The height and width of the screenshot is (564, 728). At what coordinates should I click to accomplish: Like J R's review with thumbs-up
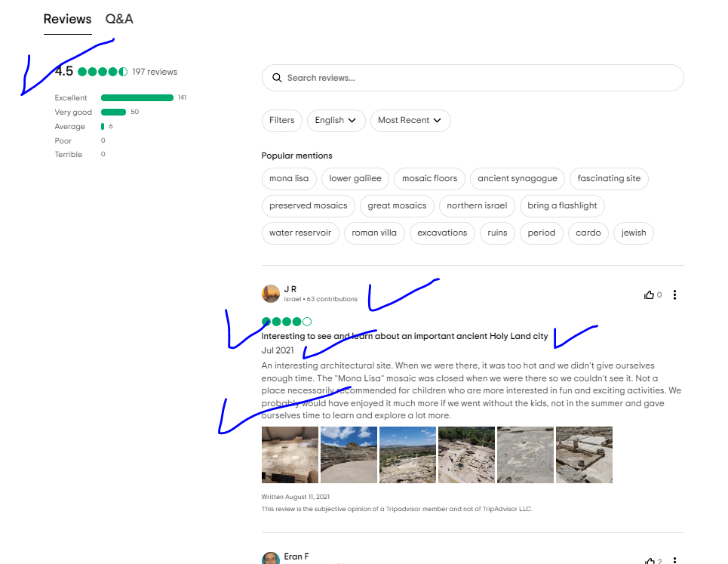tap(649, 295)
